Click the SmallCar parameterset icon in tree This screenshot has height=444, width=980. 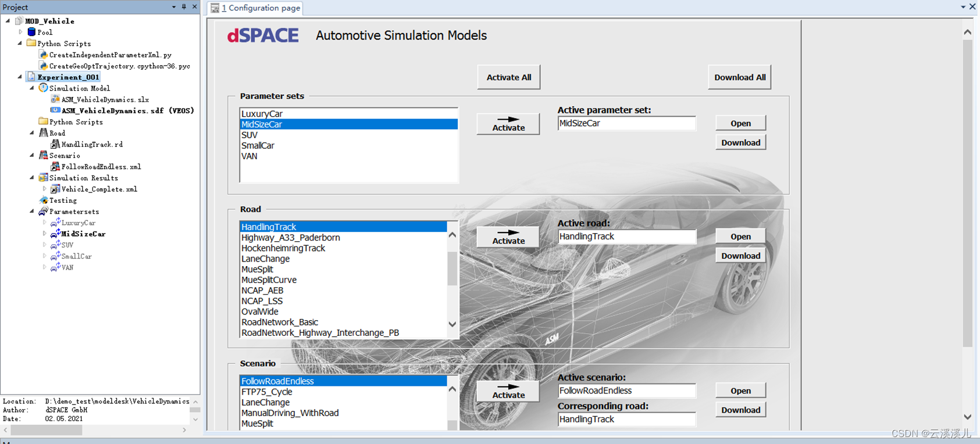coord(55,256)
